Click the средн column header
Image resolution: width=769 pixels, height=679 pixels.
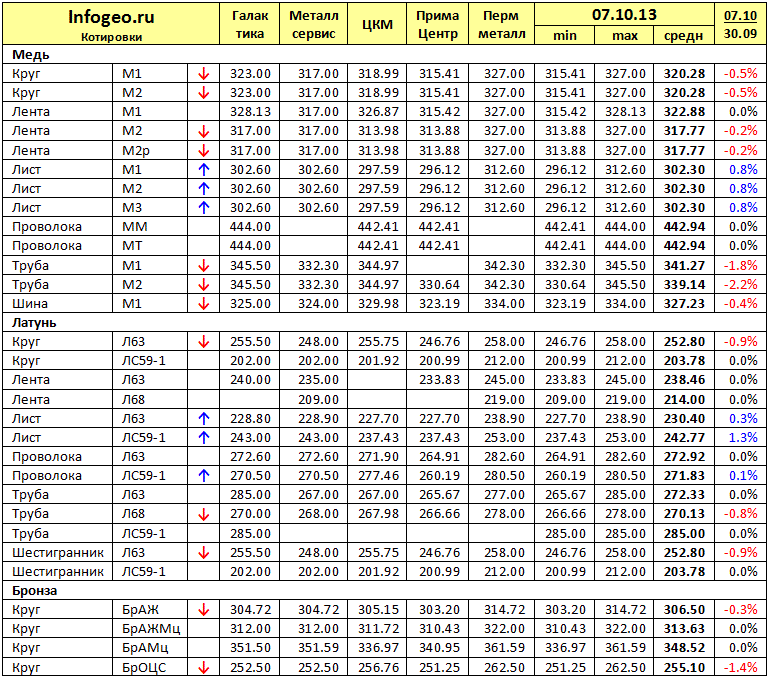(684, 36)
